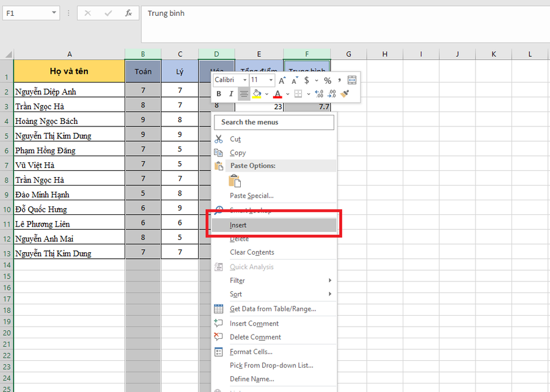Screen dimensions: 550x392
Task: Open the Calibri font name dropdown
Action: [x=245, y=80]
